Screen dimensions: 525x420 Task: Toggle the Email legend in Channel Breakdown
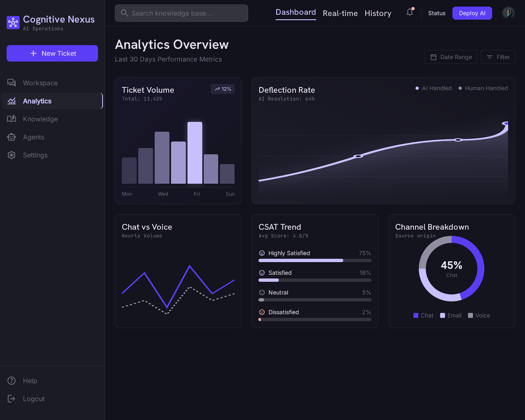pos(451,315)
